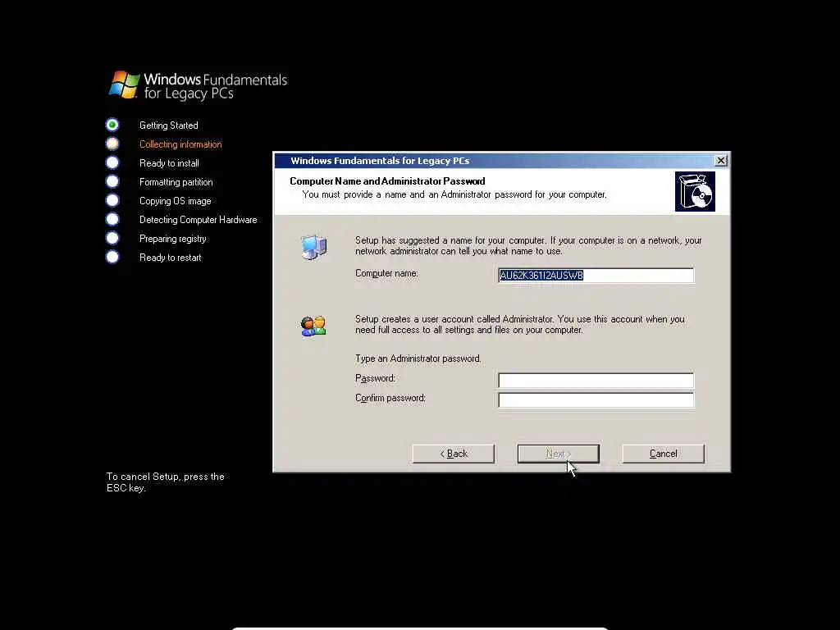Click the user accounts icon

point(313,326)
